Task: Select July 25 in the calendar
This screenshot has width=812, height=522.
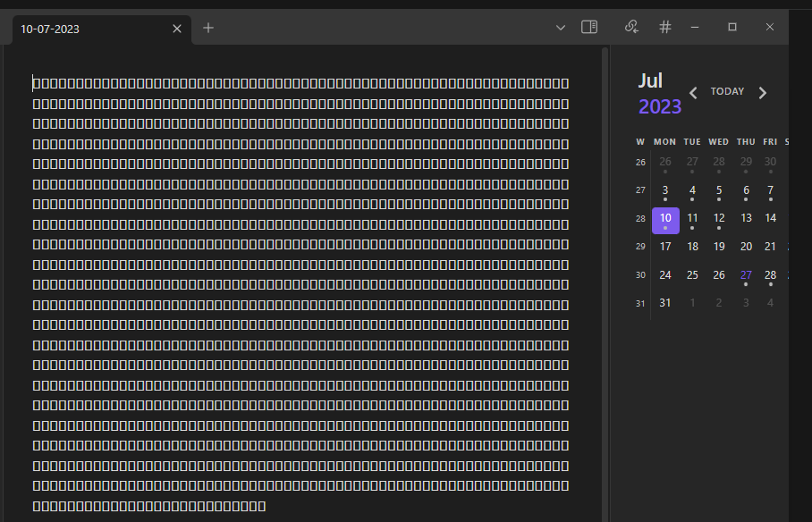Action: coord(692,276)
